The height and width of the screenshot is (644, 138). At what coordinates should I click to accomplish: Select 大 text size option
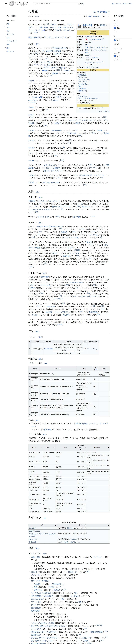(115, 31)
